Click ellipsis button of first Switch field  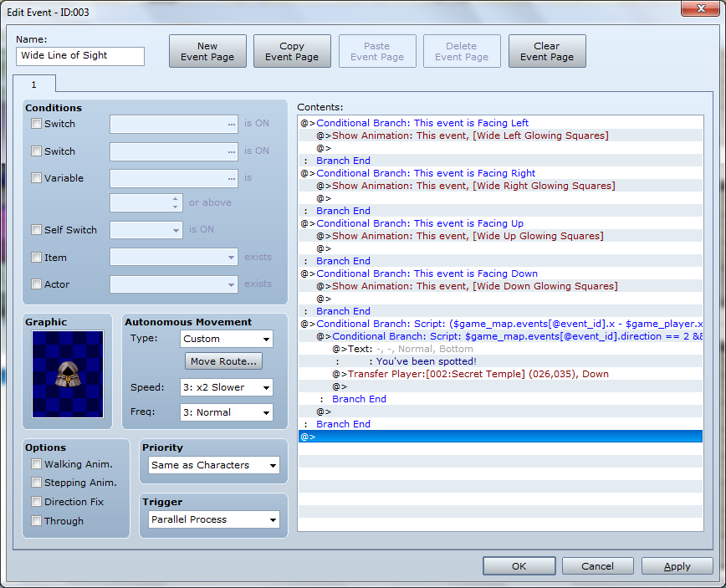pyautogui.click(x=231, y=124)
